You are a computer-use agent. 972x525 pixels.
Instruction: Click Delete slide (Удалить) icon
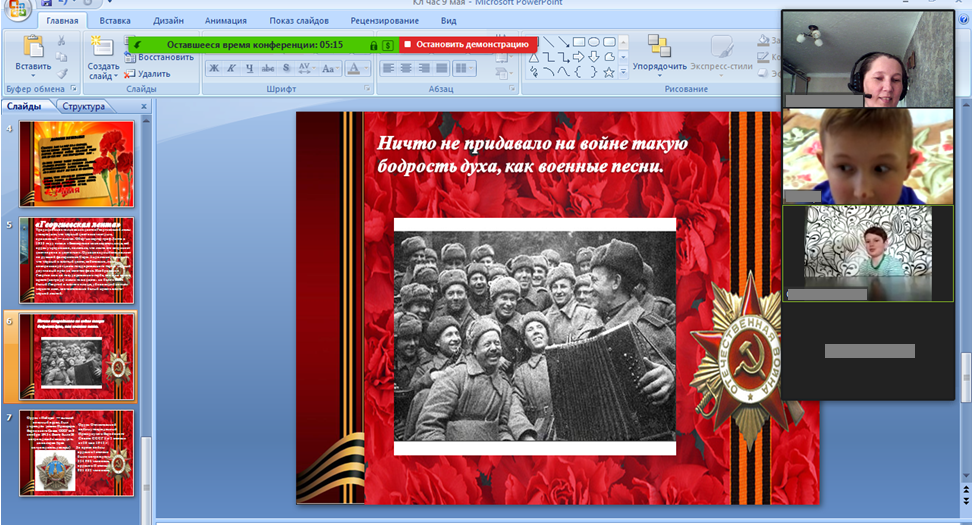[146, 73]
